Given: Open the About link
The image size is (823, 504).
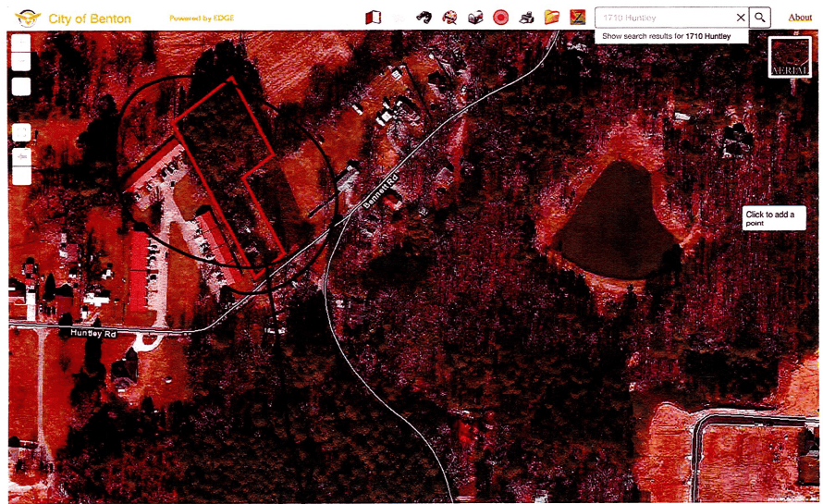Looking at the screenshot, I should pos(800,17).
